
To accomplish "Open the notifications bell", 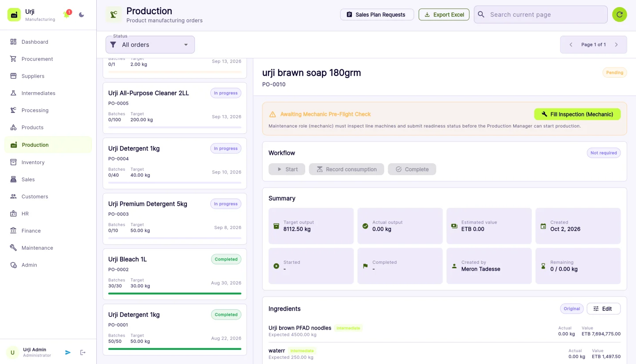I will pyautogui.click(x=67, y=15).
